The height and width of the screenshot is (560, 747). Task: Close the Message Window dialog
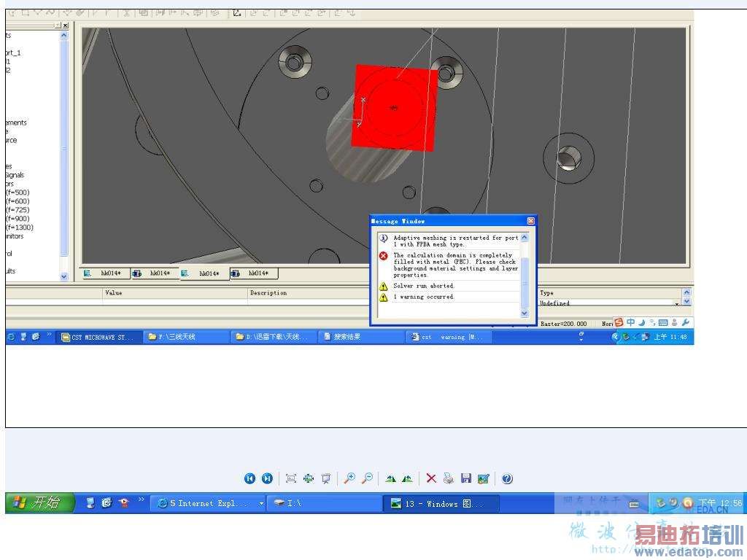click(x=531, y=221)
